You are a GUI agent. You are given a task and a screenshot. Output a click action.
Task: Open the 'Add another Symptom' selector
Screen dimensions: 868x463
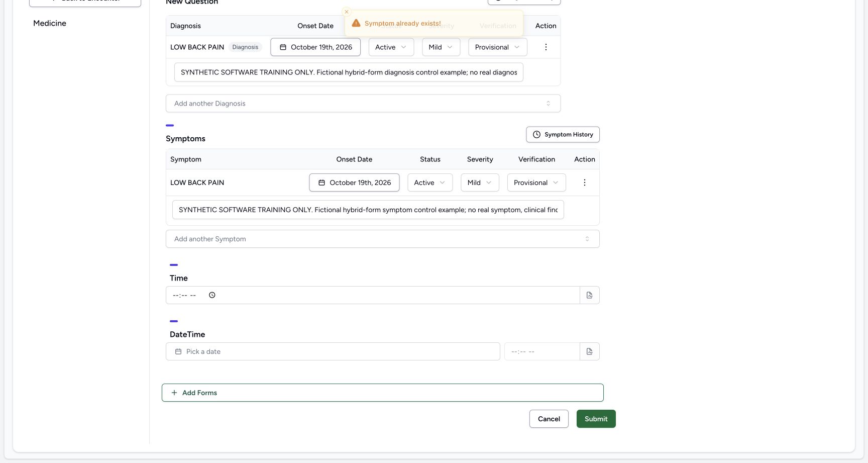click(x=383, y=239)
